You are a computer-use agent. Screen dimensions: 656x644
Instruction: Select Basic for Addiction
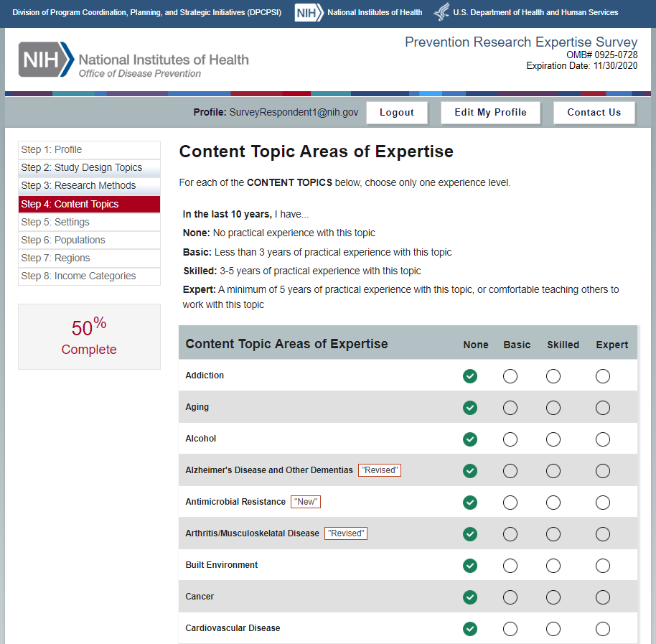click(x=510, y=376)
